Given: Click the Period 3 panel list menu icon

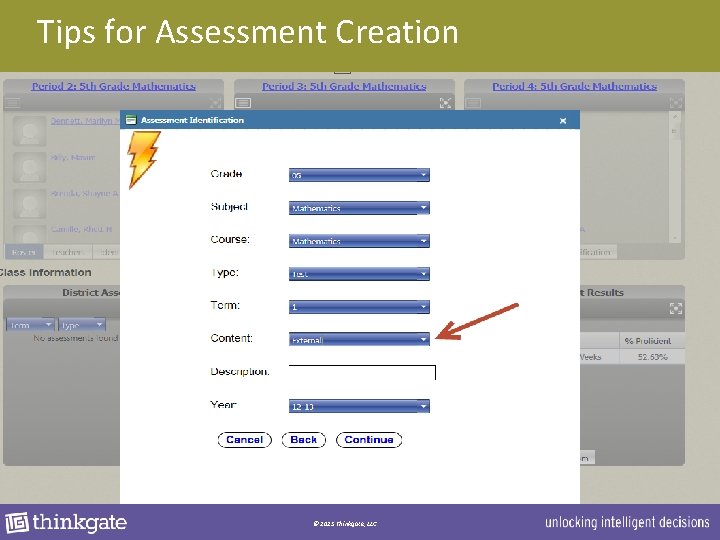Looking at the screenshot, I should pyautogui.click(x=243, y=103).
